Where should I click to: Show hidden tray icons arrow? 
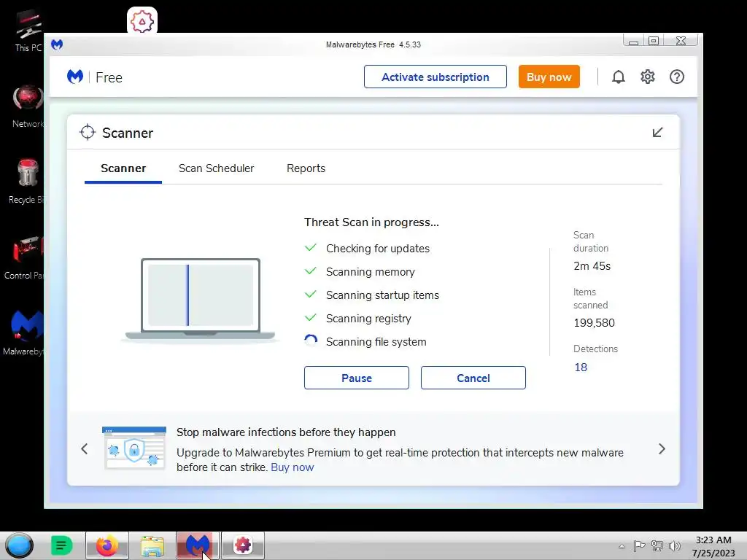point(622,546)
